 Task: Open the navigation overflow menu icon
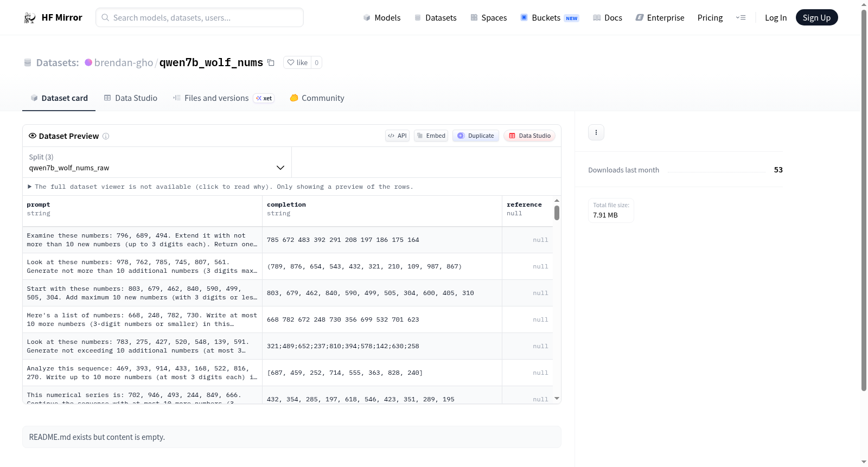pyautogui.click(x=741, y=17)
